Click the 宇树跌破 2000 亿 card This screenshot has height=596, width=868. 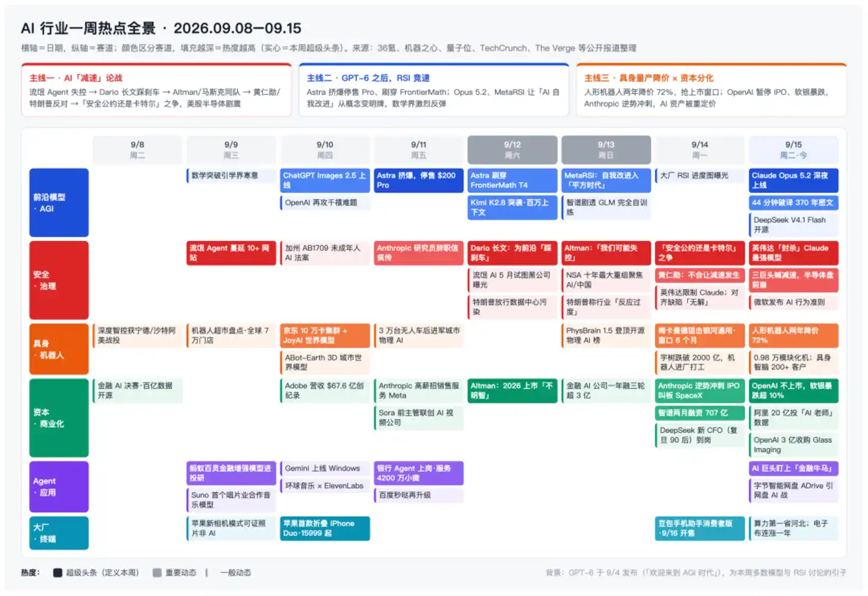point(700,363)
